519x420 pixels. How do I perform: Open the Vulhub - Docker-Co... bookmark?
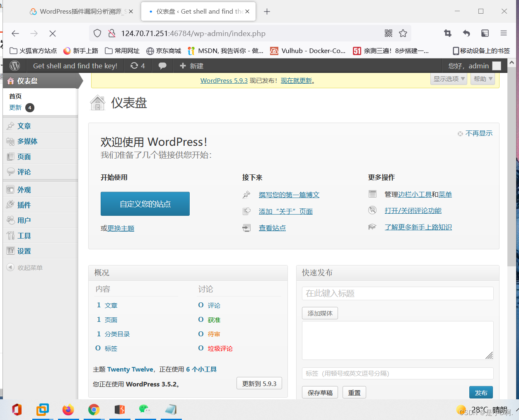pos(308,51)
